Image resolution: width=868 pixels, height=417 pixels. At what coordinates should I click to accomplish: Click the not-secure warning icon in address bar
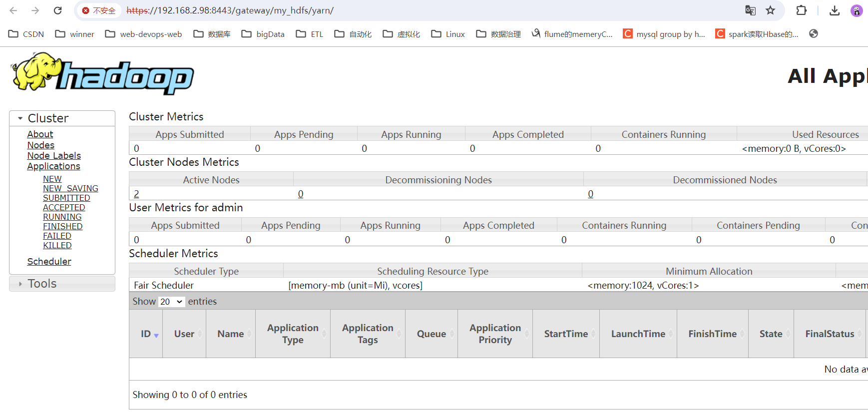point(86,10)
